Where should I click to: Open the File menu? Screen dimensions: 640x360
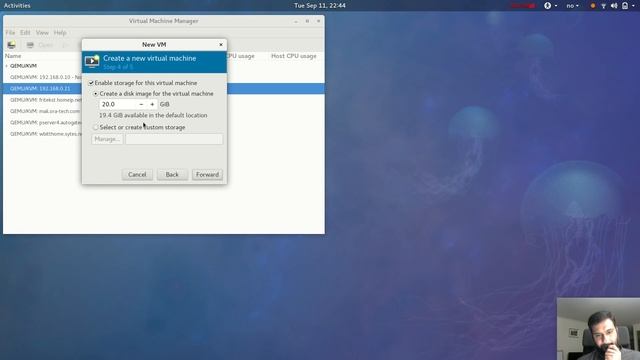pos(10,33)
